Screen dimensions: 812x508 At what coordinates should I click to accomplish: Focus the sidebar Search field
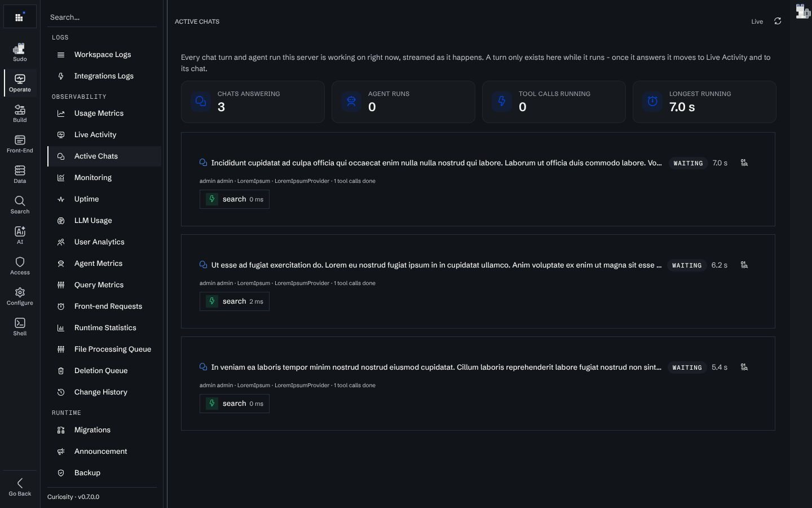(102, 17)
